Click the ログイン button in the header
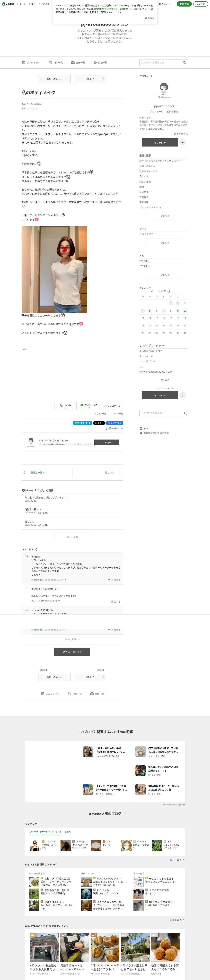Image resolution: width=210 pixels, height=980 pixels. [x=201, y=4]
